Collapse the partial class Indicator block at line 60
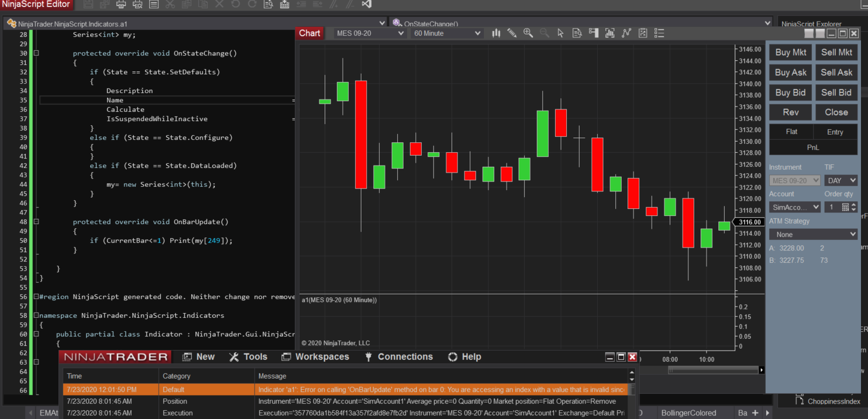Viewport: 868px width, 419px height. pos(36,334)
